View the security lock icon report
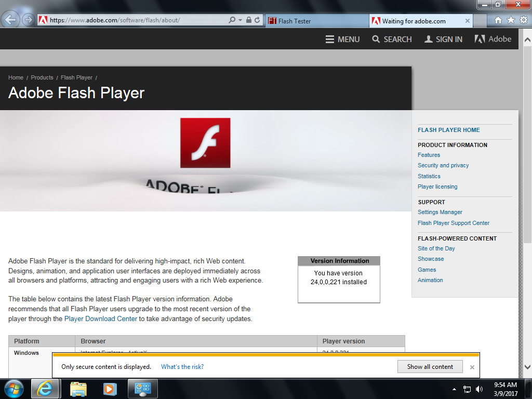 pyautogui.click(x=249, y=20)
